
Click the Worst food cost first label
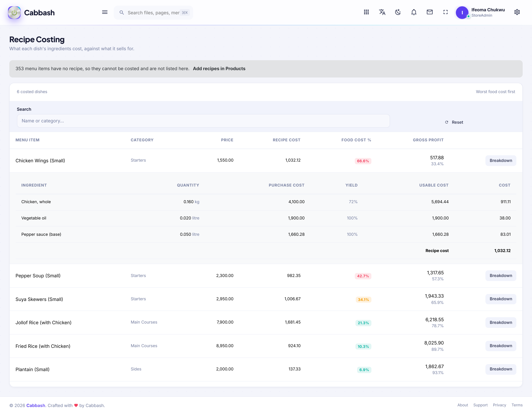tap(495, 92)
